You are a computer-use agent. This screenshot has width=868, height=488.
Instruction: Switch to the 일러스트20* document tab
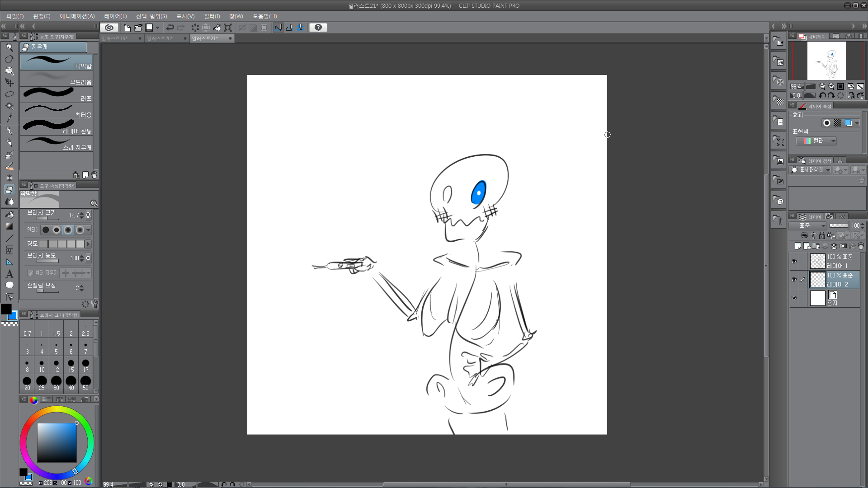[x=166, y=38]
